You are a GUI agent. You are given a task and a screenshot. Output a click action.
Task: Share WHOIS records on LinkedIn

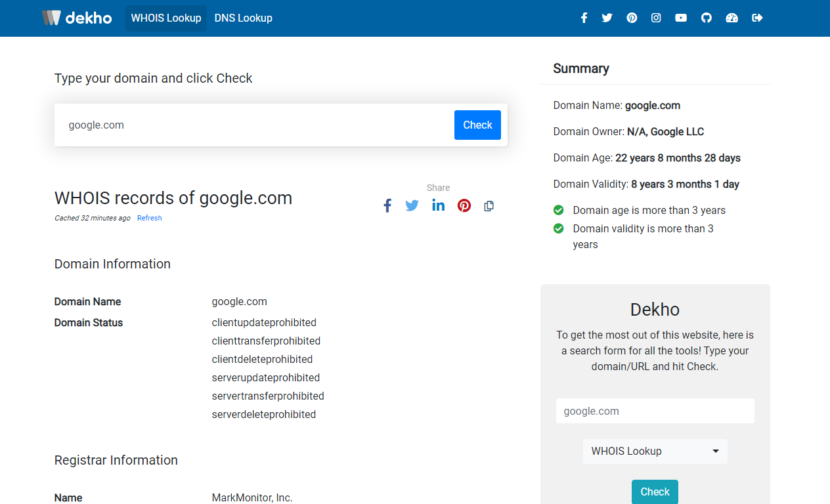pyautogui.click(x=438, y=205)
